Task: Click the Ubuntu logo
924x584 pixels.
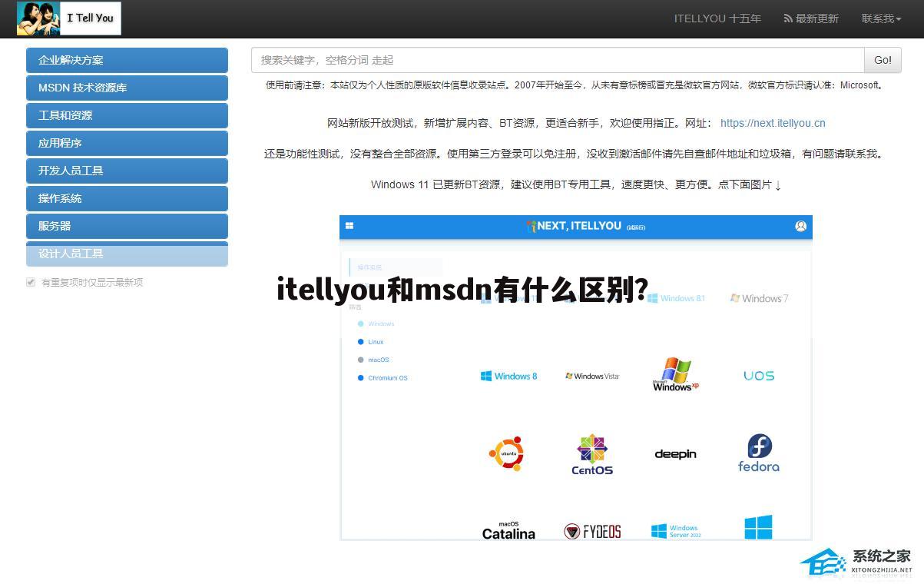Action: (507, 453)
